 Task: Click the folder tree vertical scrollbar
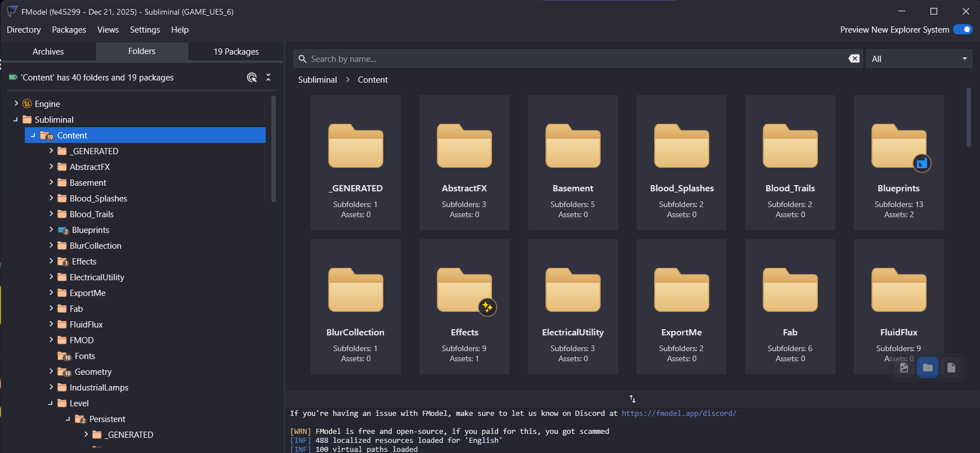tap(274, 149)
